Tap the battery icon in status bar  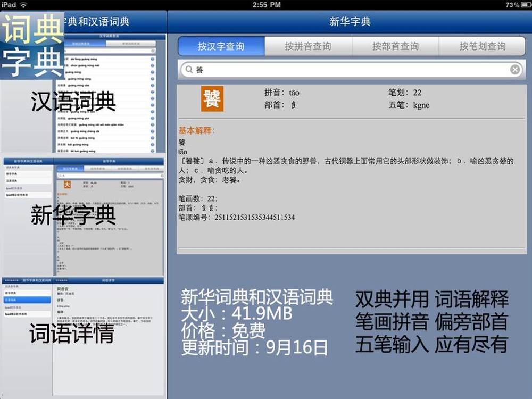click(526, 5)
